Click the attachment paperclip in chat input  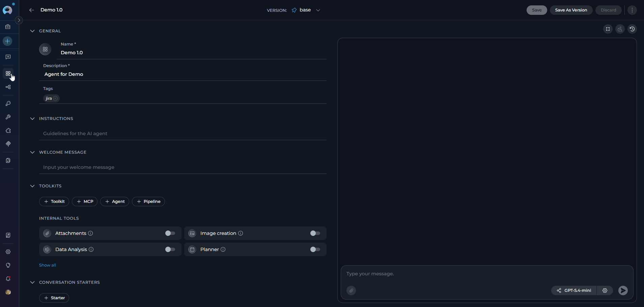coord(351,290)
